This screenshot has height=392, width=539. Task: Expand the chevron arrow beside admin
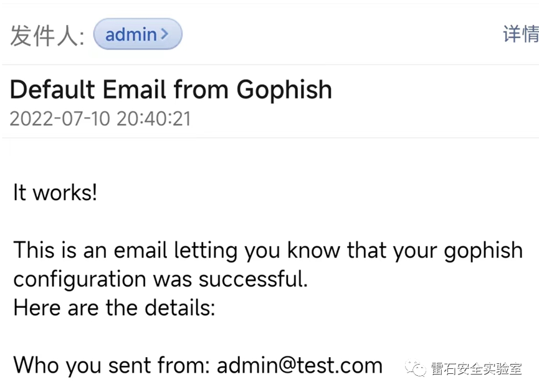[165, 34]
